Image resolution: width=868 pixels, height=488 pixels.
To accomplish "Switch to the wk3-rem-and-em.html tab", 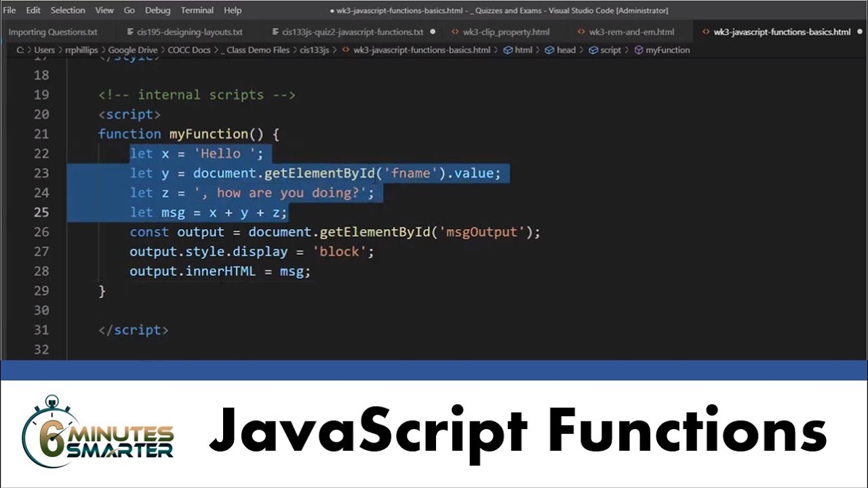I will tap(631, 32).
